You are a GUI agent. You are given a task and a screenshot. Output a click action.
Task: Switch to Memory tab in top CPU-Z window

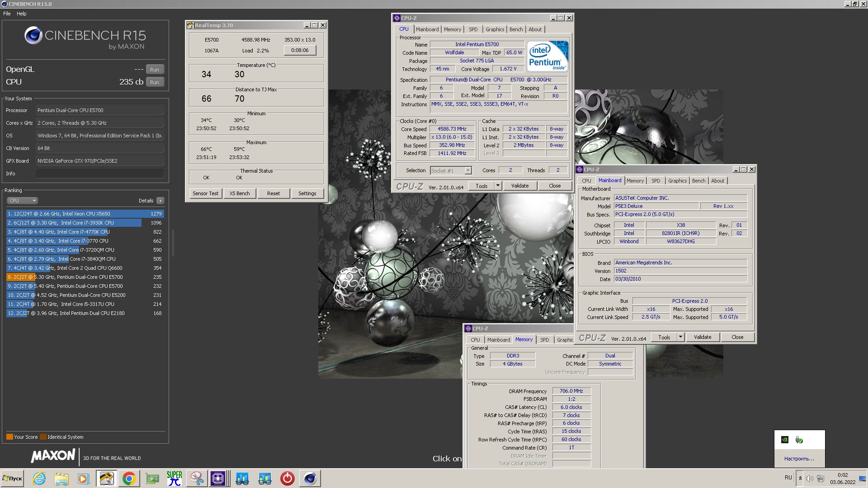click(x=453, y=29)
